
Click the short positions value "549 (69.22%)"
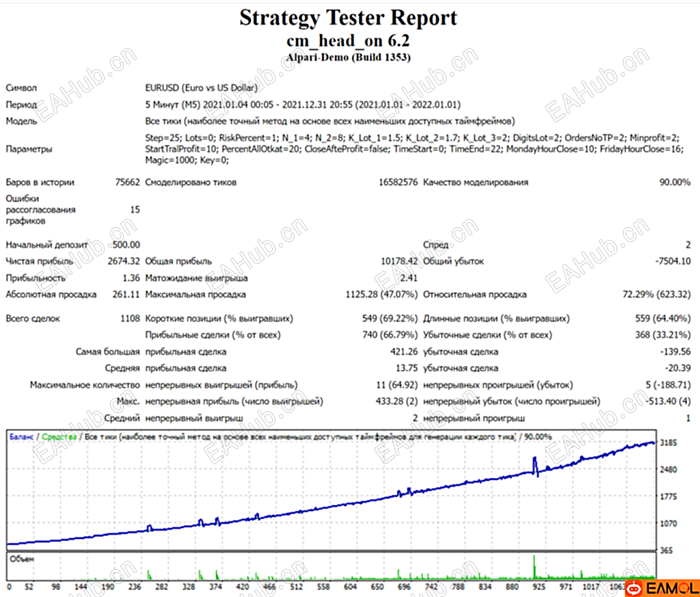pyautogui.click(x=390, y=319)
